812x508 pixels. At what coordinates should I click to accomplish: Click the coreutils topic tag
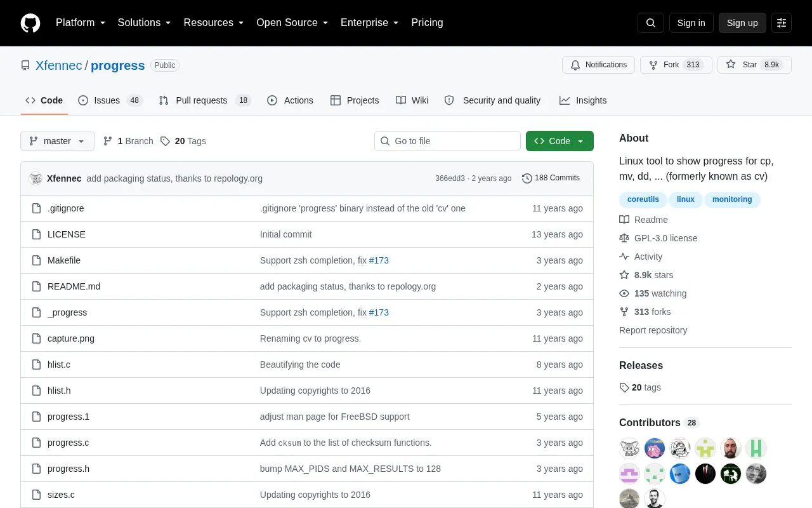click(x=643, y=199)
